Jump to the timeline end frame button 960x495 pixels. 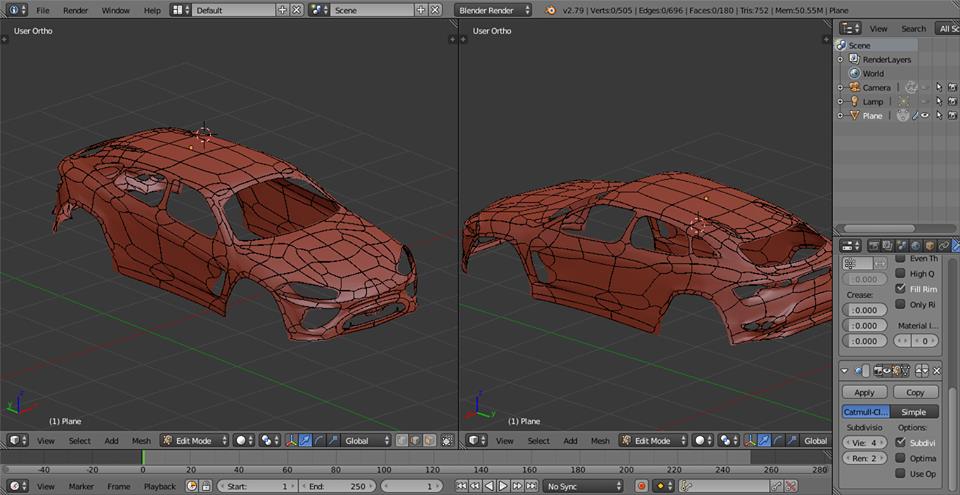click(x=532, y=486)
